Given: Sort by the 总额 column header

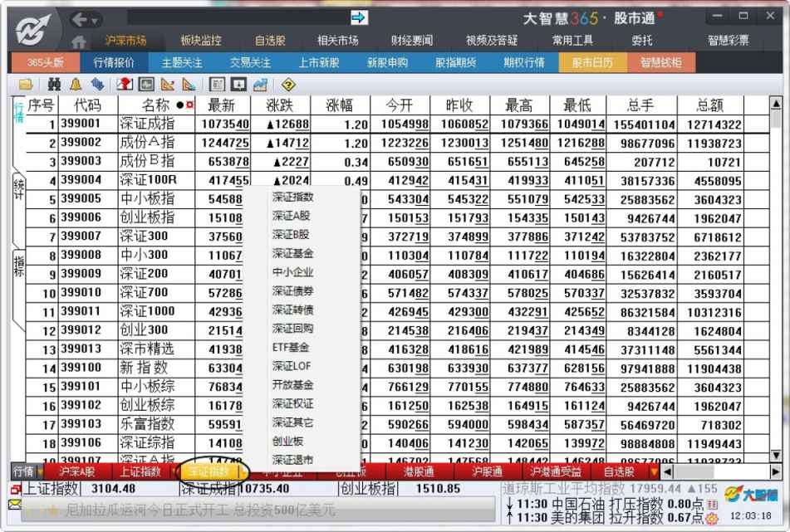Looking at the screenshot, I should (x=710, y=105).
